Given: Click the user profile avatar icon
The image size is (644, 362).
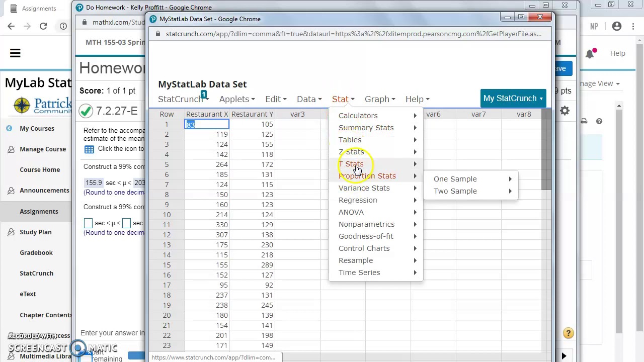Looking at the screenshot, I should 616,26.
